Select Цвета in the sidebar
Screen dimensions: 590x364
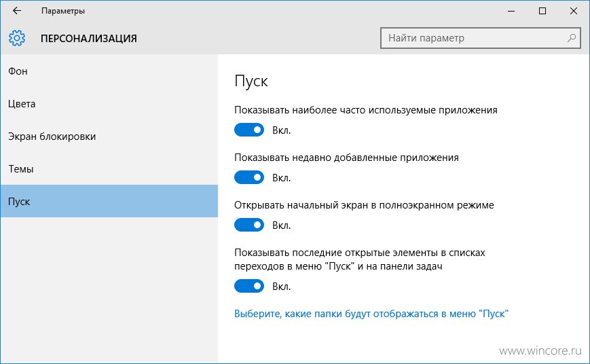click(x=109, y=104)
